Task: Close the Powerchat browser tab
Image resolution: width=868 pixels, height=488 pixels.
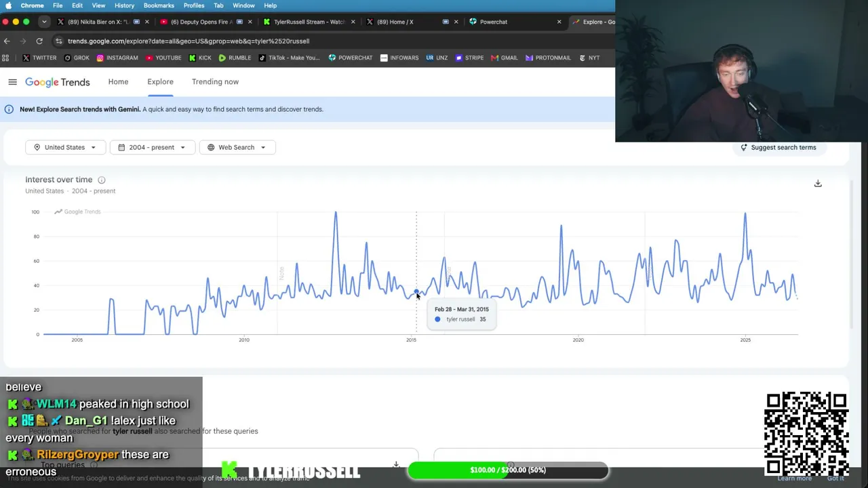Action: [x=559, y=22]
